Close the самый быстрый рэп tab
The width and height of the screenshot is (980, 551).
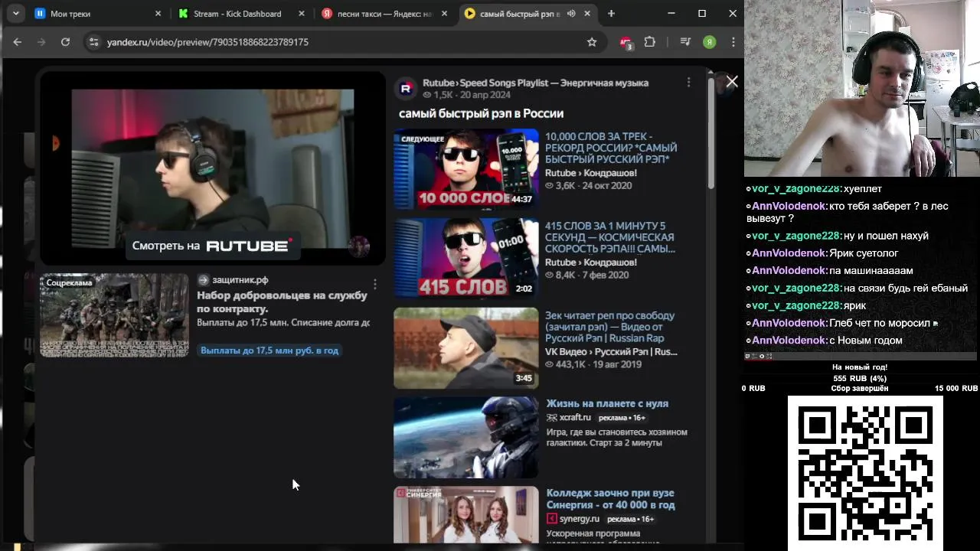[x=588, y=13]
